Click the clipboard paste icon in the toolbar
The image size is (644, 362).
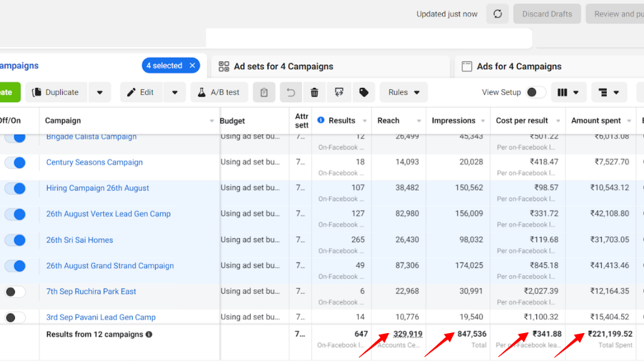[x=264, y=92]
